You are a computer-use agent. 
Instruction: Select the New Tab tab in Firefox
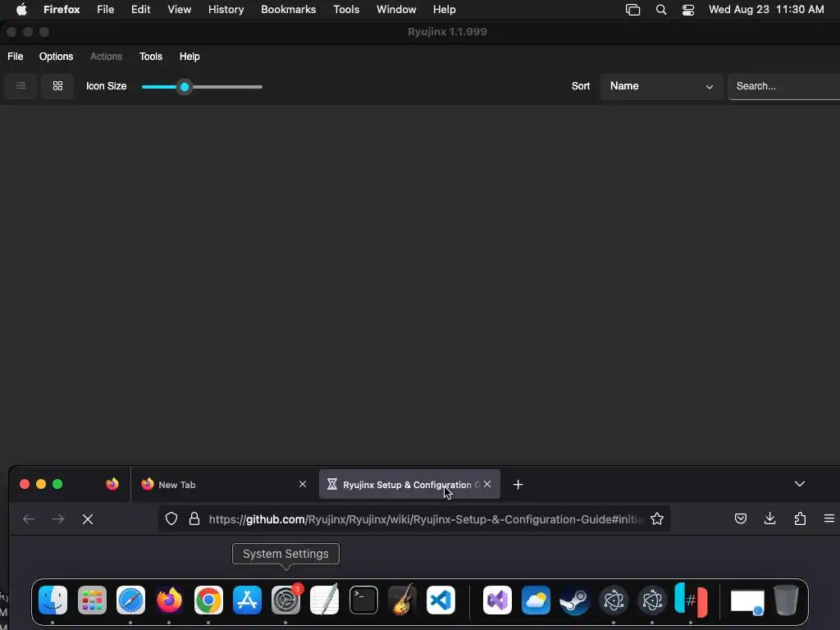(223, 484)
